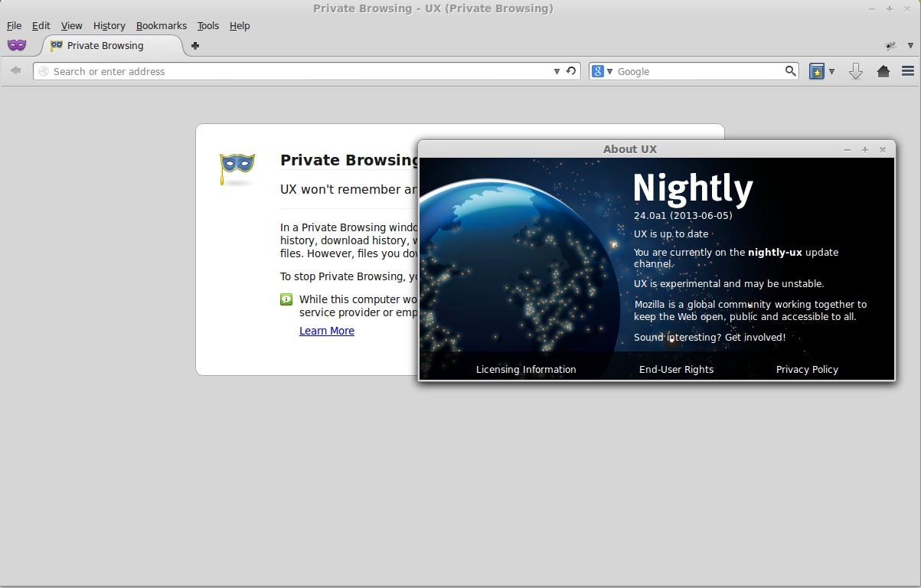
Task: Close the About UX dialog
Action: [x=883, y=149]
